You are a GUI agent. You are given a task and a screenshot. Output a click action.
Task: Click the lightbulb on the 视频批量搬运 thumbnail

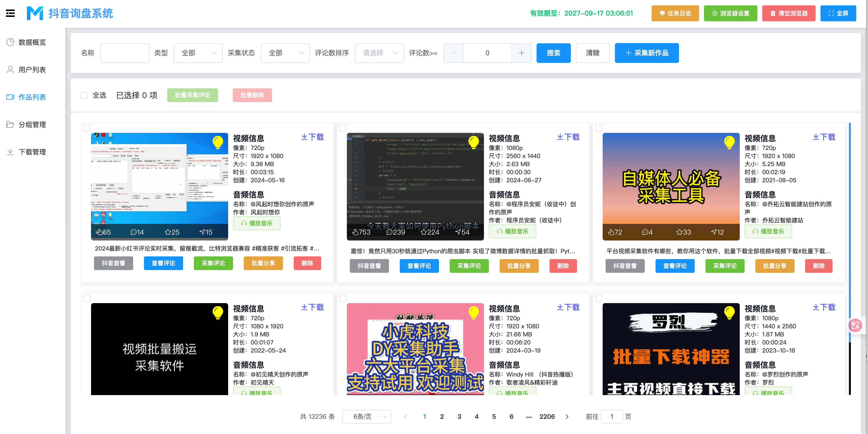[x=218, y=312]
